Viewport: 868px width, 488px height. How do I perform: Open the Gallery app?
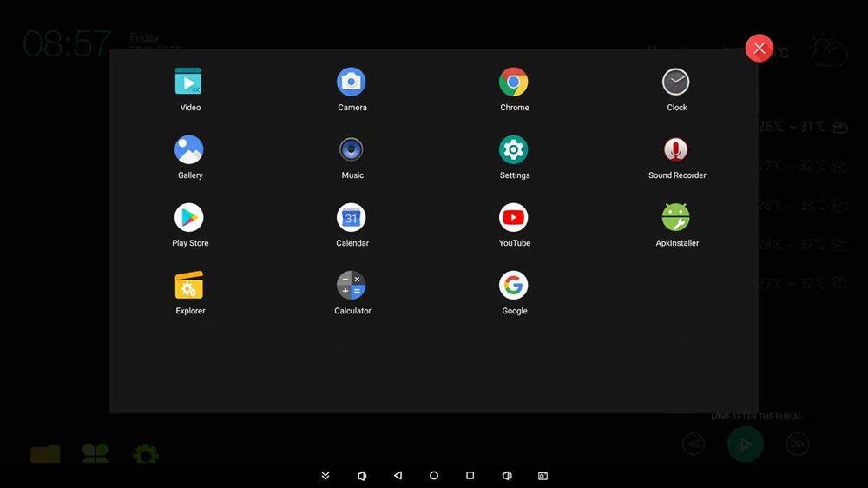(188, 149)
